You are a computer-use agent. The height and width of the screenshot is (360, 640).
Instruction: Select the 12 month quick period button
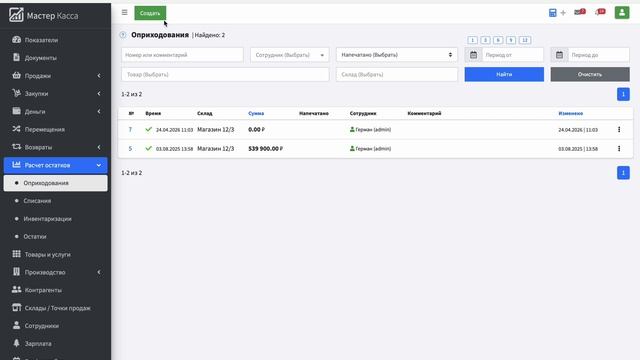click(525, 40)
